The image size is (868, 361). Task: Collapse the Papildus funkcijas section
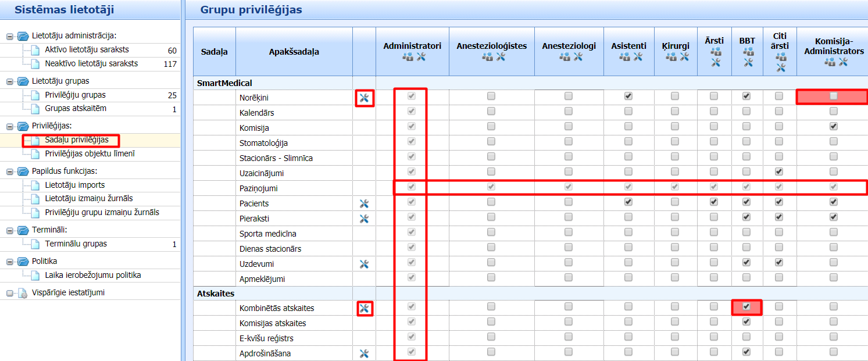click(10, 171)
